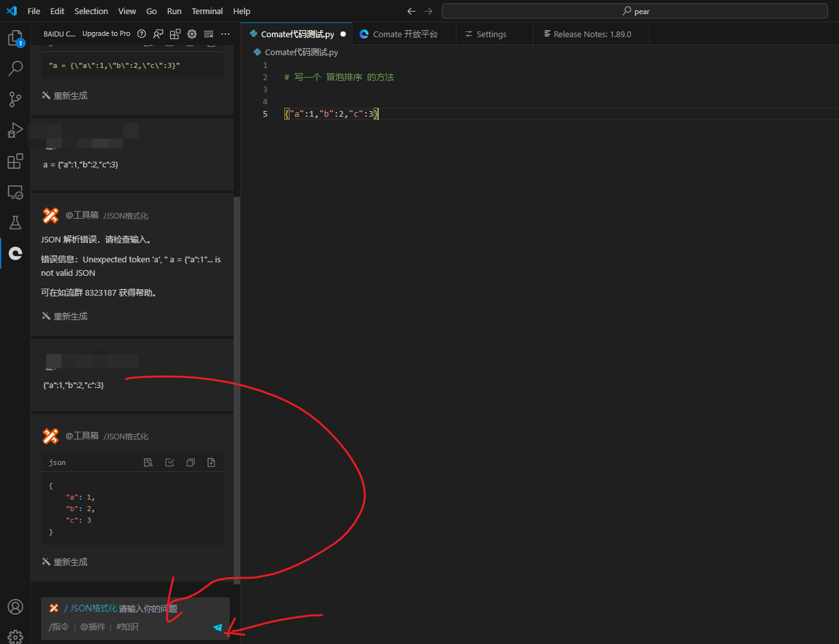
Task: Insert json block into new file icon
Action: (211, 462)
